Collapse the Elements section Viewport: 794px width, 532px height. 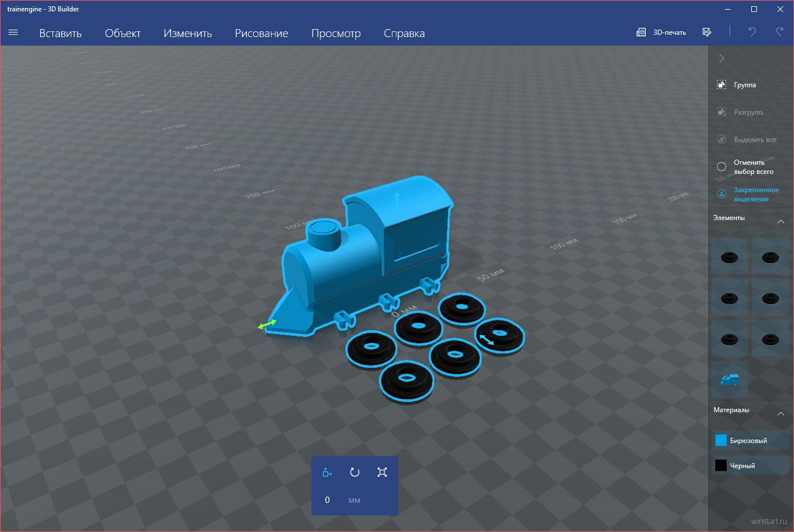pyautogui.click(x=781, y=221)
